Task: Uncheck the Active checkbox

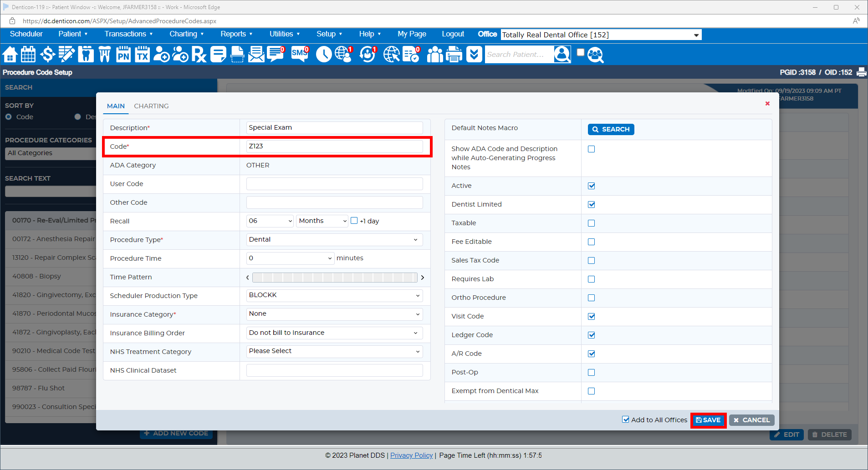Action: 591,186
